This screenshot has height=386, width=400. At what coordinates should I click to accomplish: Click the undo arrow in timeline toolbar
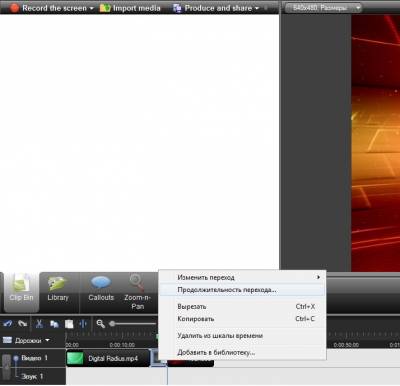(8, 324)
